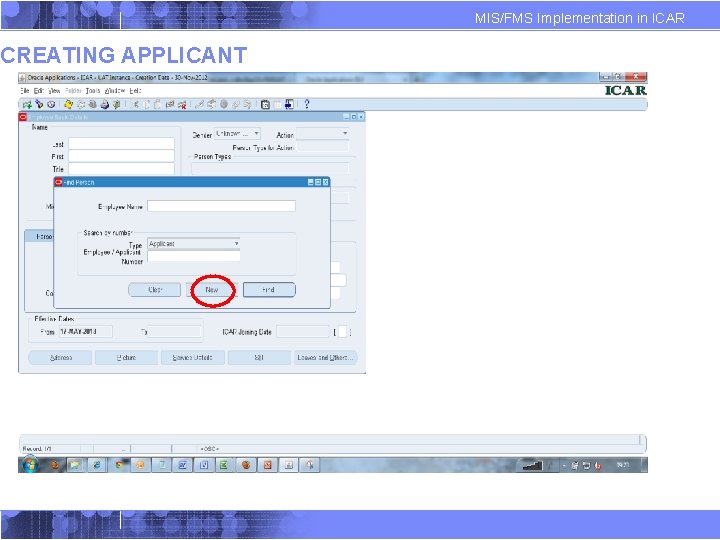Click the Attachments paperclip toolbar icon

point(235,105)
